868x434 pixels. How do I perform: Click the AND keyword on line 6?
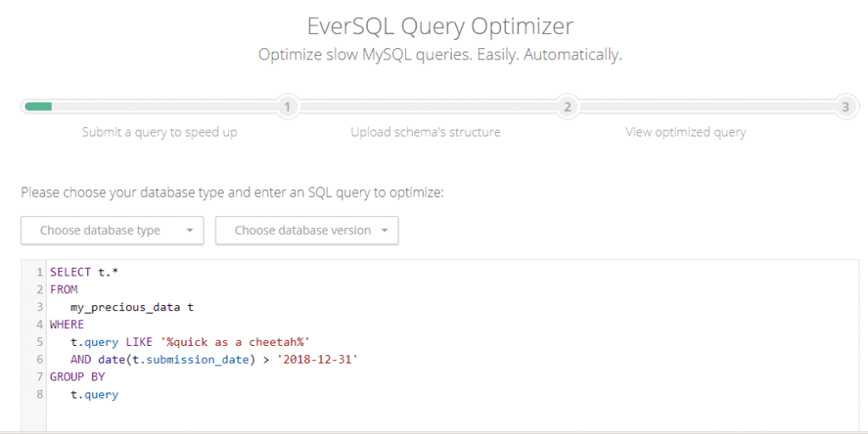[x=81, y=359]
